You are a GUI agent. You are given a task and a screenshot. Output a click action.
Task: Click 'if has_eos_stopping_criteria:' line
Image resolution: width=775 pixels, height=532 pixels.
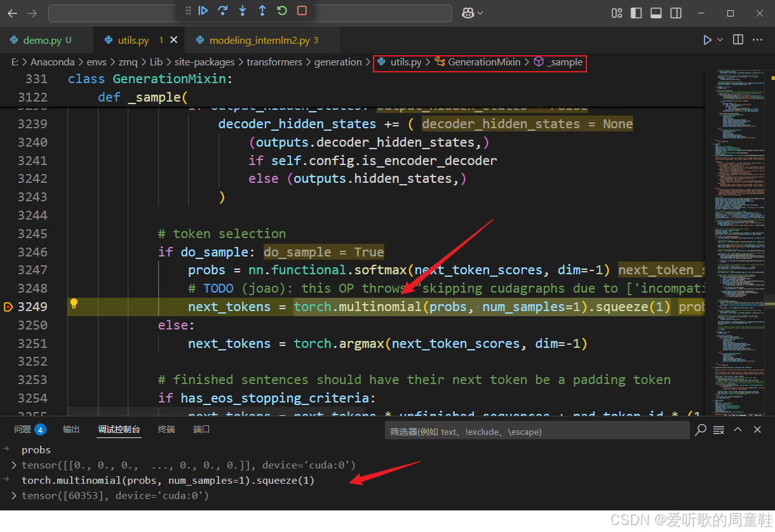(x=267, y=398)
